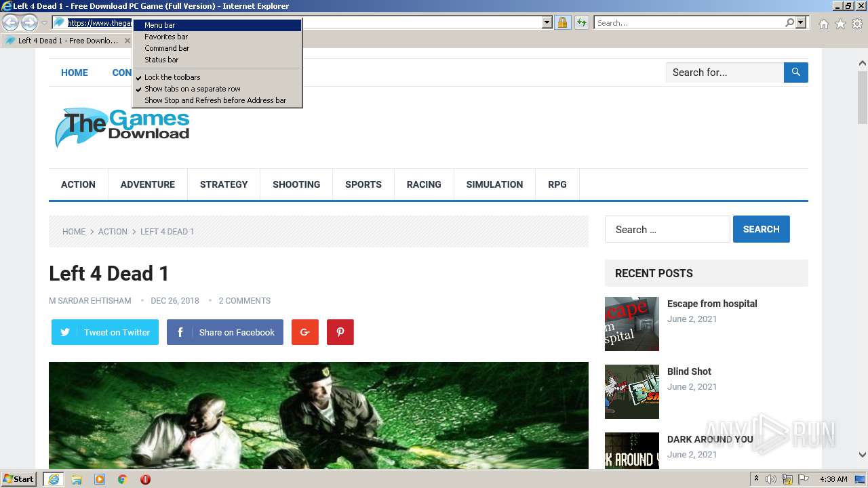The height and width of the screenshot is (488, 868).
Task: Click the blue SEARCH sidebar button
Action: [761, 229]
